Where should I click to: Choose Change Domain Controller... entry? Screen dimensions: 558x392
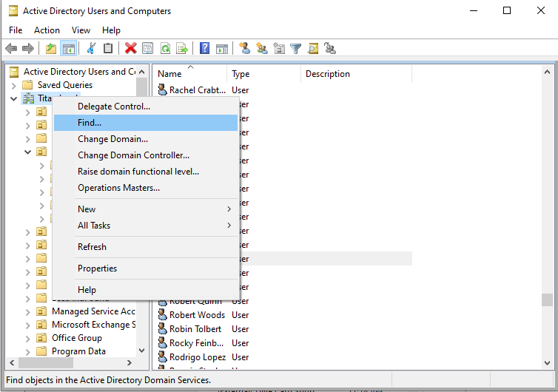(x=146, y=155)
